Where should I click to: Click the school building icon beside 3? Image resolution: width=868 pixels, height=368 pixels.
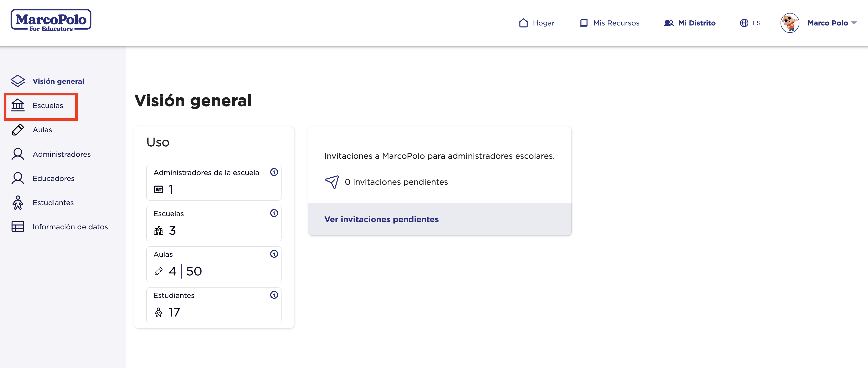pos(158,231)
